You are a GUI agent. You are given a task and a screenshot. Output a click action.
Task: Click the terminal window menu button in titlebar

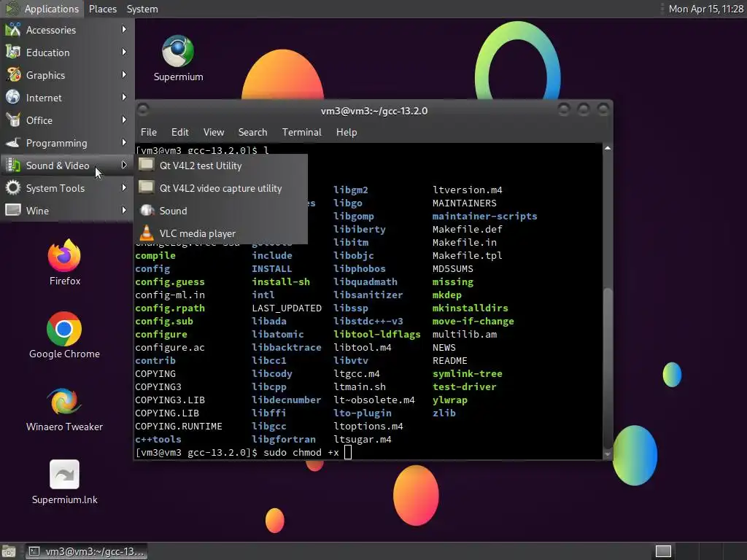[143, 110]
